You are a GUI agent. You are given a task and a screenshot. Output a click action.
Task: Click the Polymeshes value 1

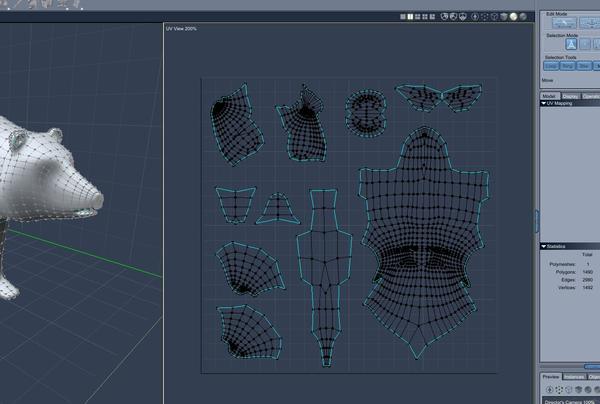point(588,264)
